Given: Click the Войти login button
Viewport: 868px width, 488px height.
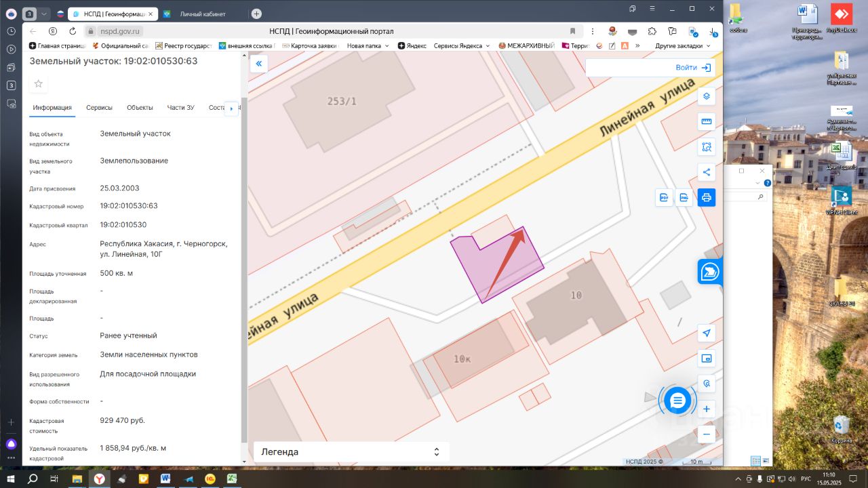Looking at the screenshot, I should (693, 67).
